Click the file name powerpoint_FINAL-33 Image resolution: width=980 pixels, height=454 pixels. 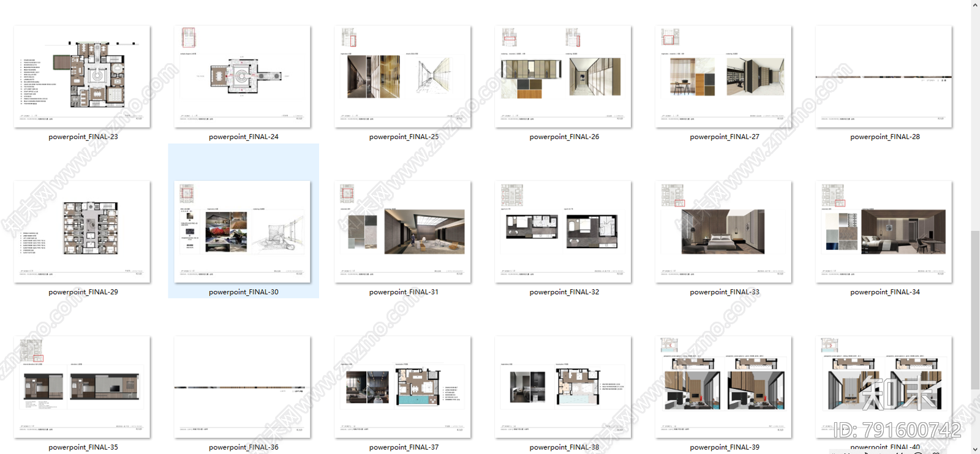[725, 292]
